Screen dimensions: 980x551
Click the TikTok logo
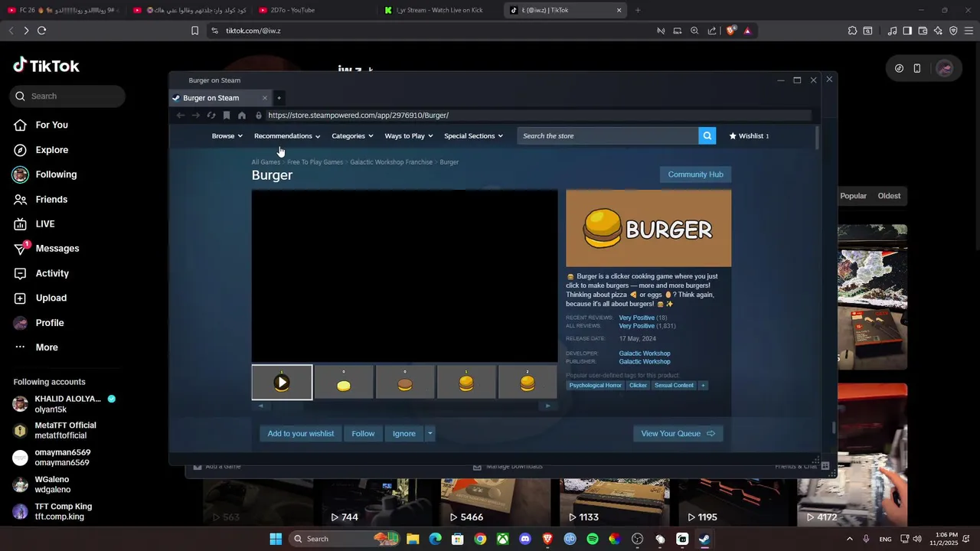pyautogui.click(x=46, y=66)
